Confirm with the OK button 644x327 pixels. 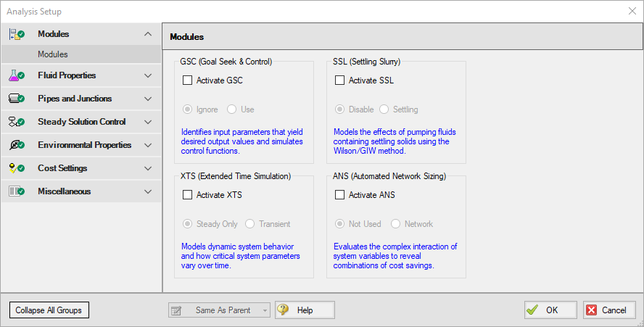[x=550, y=310]
